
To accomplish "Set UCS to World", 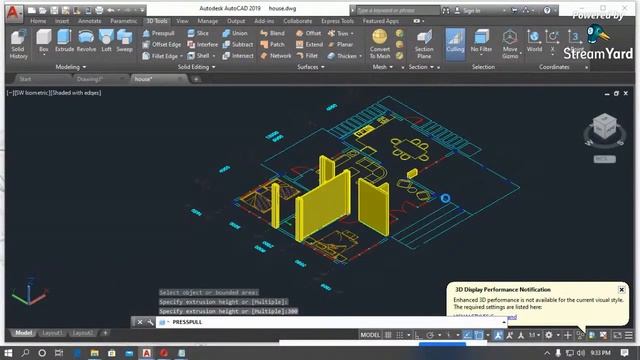I will pos(534,41).
